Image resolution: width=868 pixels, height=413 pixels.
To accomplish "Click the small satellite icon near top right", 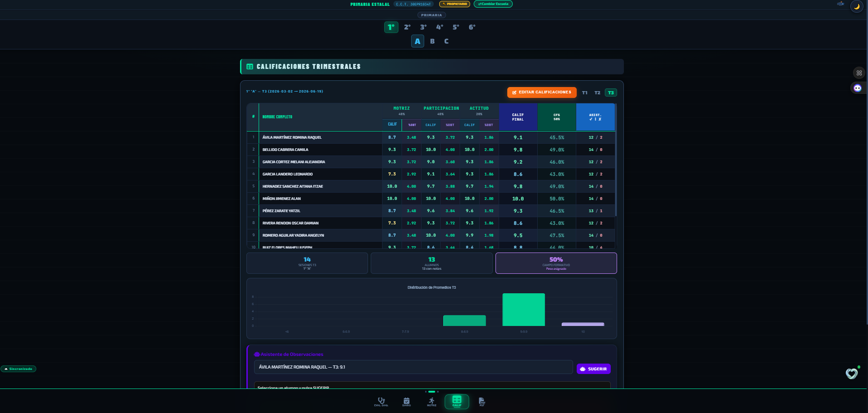I will coord(840,4).
